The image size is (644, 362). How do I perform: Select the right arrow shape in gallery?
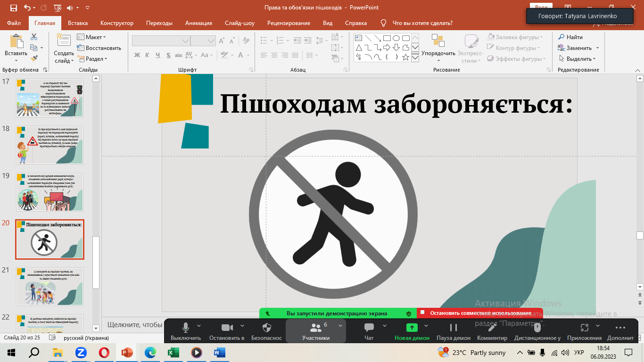point(387,48)
